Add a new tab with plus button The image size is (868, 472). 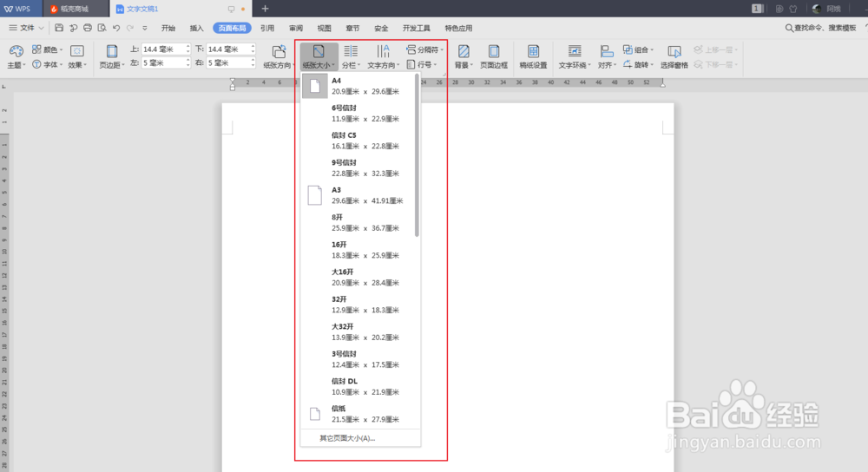(265, 9)
